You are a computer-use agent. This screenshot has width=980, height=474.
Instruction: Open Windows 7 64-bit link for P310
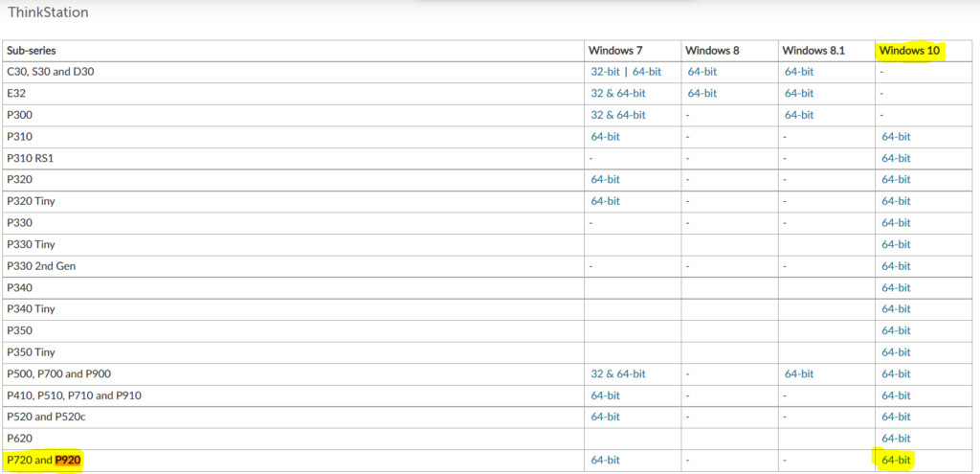(x=606, y=136)
